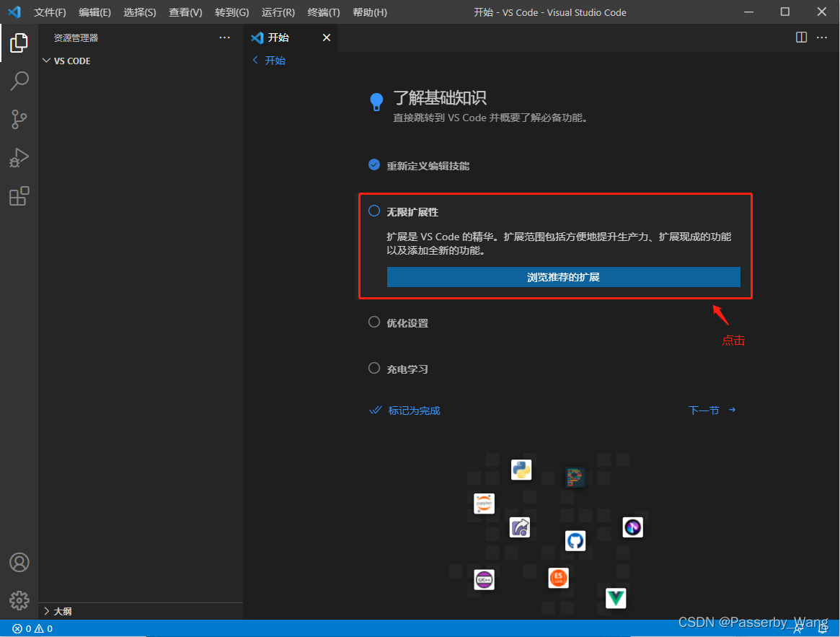Open the 运行(R) menu

(x=278, y=12)
